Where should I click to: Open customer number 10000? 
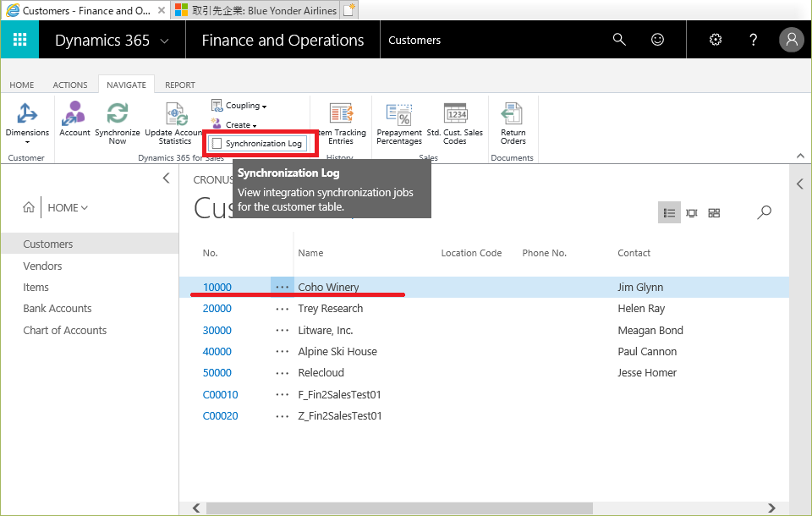coord(217,287)
